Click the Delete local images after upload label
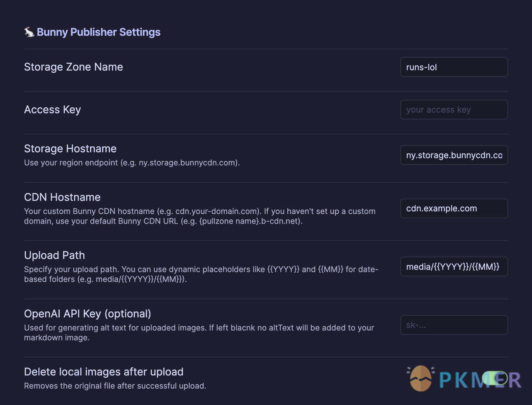The height and width of the screenshot is (405, 532). point(104,372)
